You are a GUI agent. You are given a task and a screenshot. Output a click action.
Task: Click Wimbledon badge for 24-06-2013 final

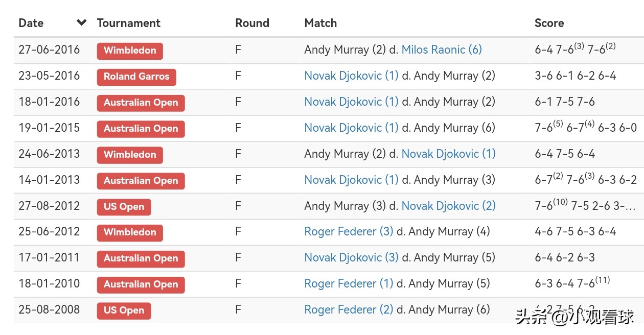[130, 155]
